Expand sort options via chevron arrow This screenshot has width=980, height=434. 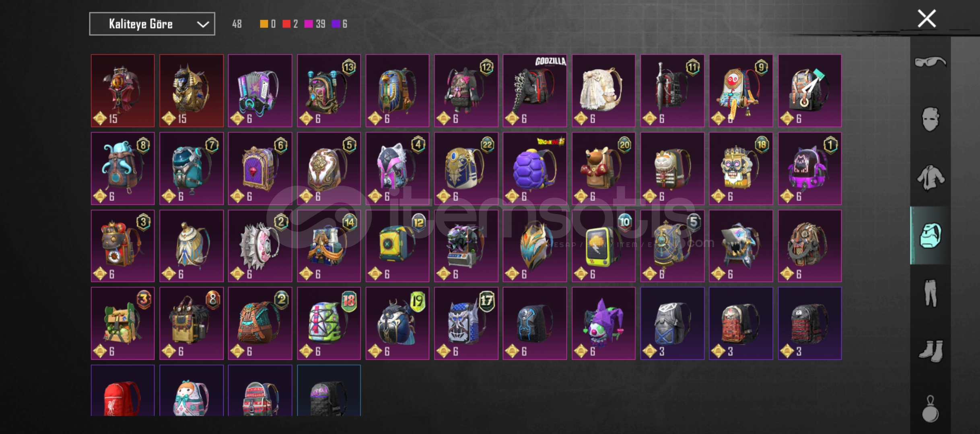point(203,25)
